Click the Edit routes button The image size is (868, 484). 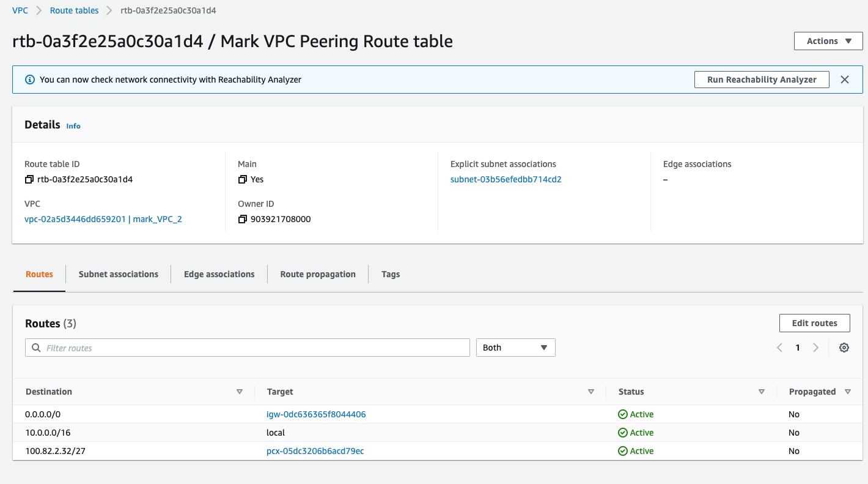click(814, 323)
